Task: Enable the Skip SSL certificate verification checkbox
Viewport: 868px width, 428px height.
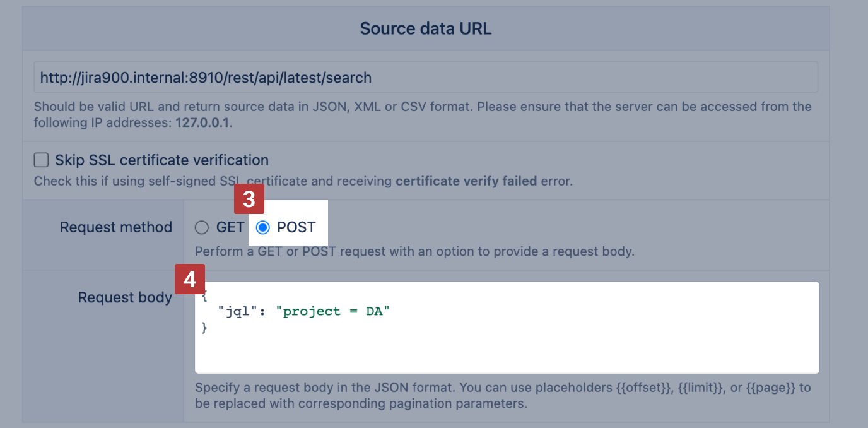Action: coord(41,160)
